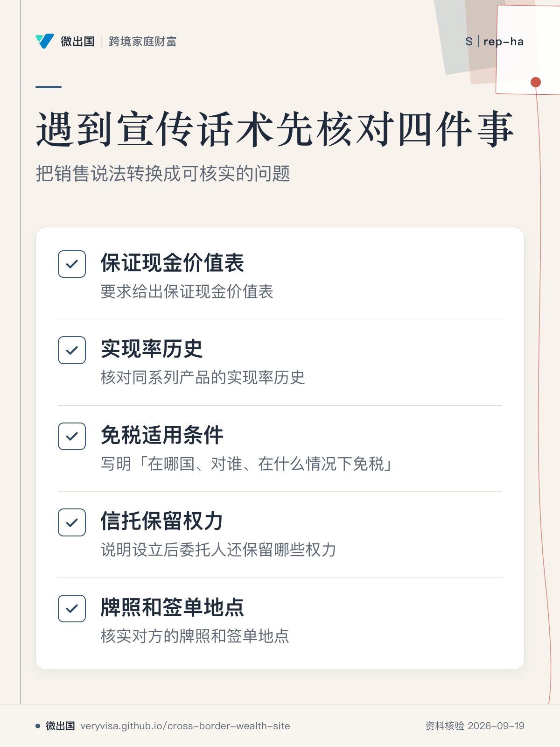This screenshot has width=560, height=747.
Task: Uncheck the 牌照和签单地点 checkbox
Action: click(x=72, y=608)
